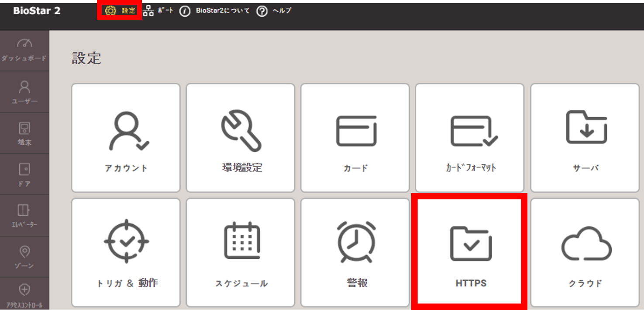Click the 設定 gear in top bar
This screenshot has width=644, height=310.
click(120, 11)
